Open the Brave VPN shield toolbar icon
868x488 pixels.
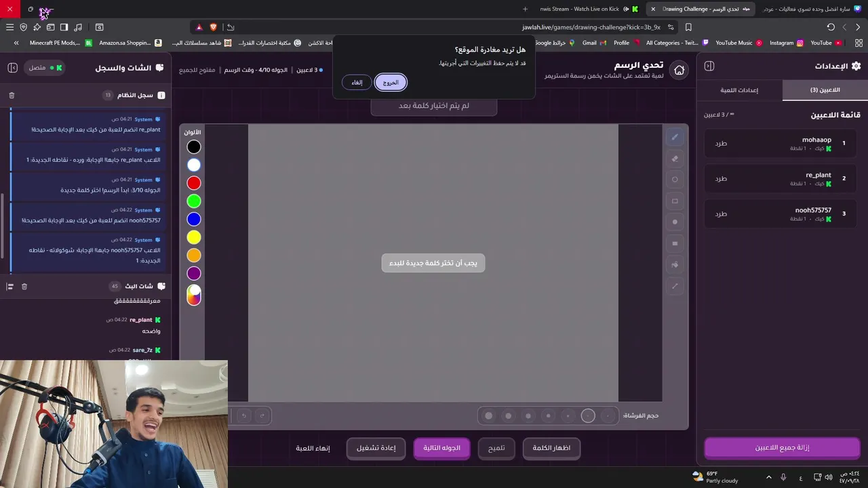(x=23, y=27)
